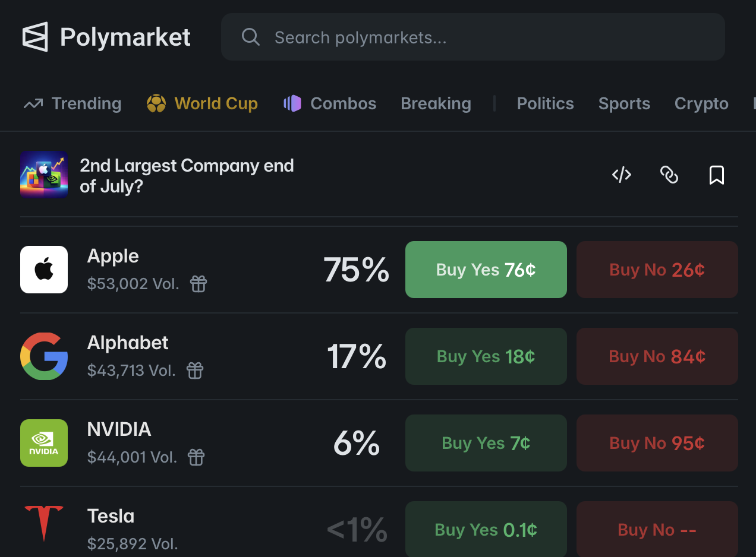Select the Alphabet Google logo
This screenshot has width=756, height=557.
tap(44, 356)
